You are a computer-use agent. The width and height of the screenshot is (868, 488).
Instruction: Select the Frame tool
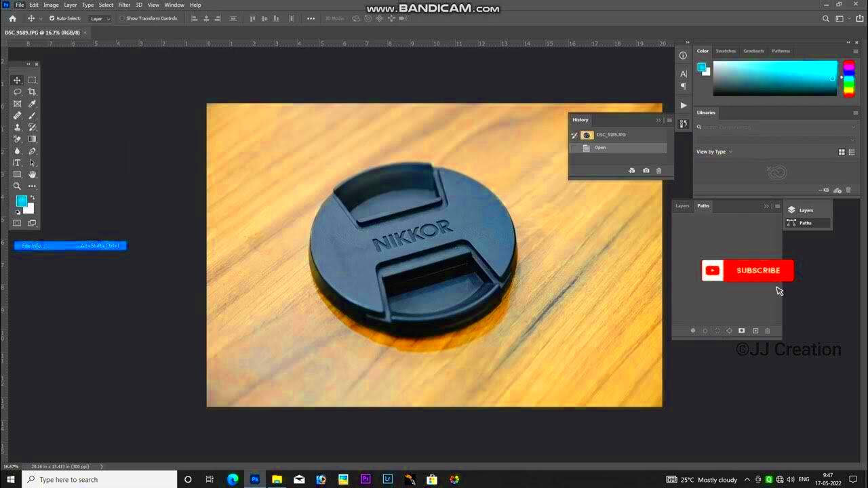[18, 104]
